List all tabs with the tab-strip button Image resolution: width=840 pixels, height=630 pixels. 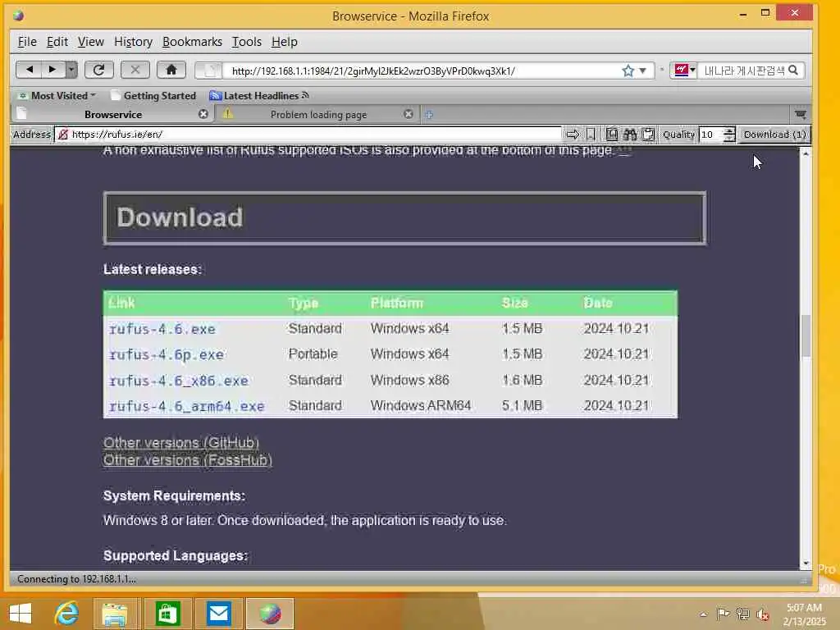[x=801, y=114]
